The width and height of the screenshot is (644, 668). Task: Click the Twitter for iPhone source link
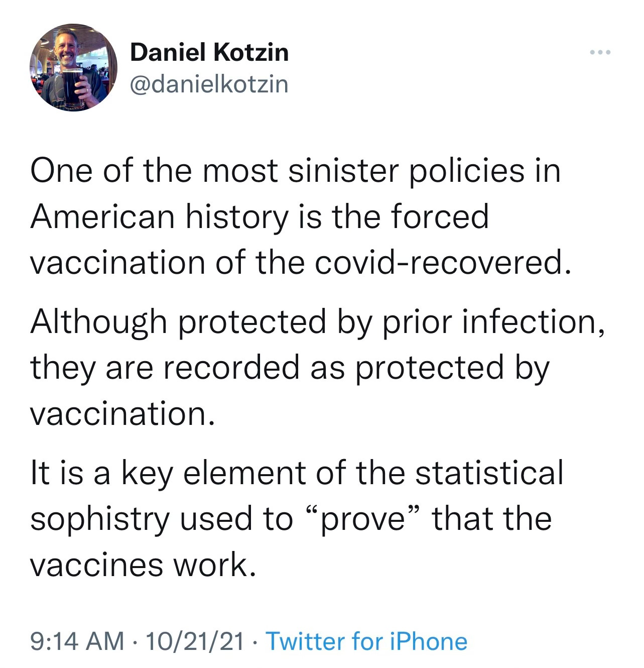[x=366, y=641]
